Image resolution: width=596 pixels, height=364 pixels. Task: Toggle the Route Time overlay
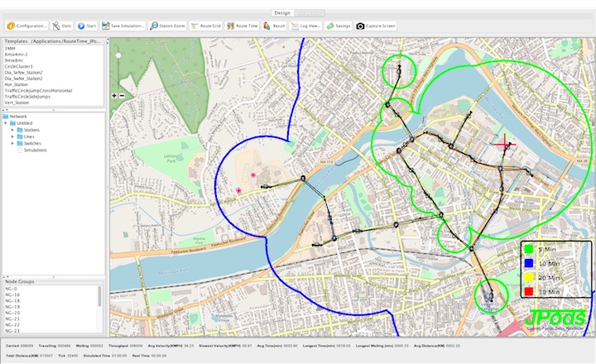pyautogui.click(x=243, y=26)
